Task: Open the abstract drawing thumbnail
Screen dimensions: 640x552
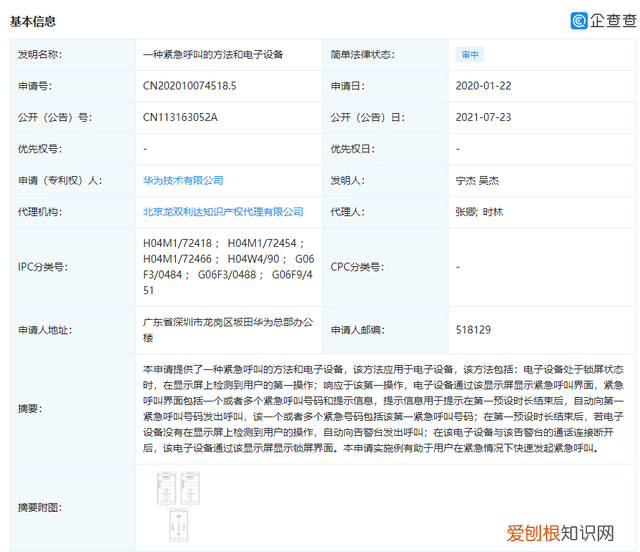Action: [178, 507]
